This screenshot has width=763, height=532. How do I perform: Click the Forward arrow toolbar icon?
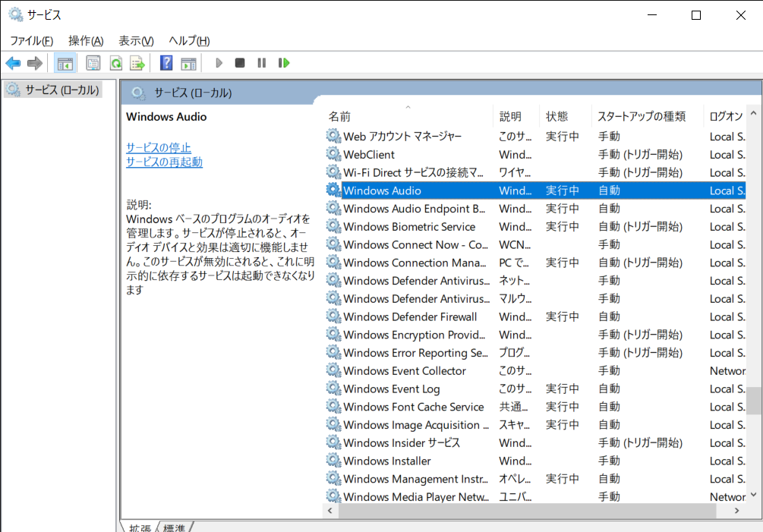pyautogui.click(x=35, y=63)
